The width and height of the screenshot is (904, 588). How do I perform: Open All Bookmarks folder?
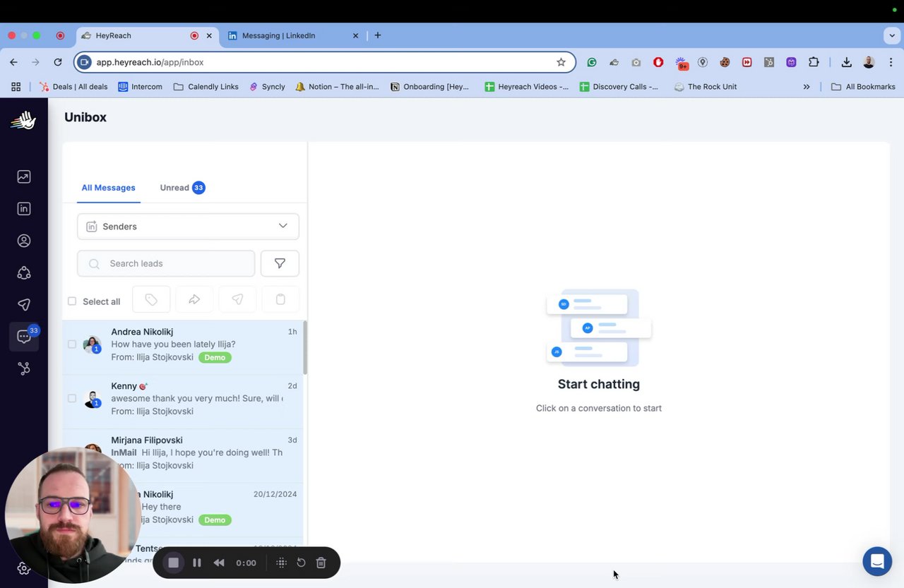point(863,87)
